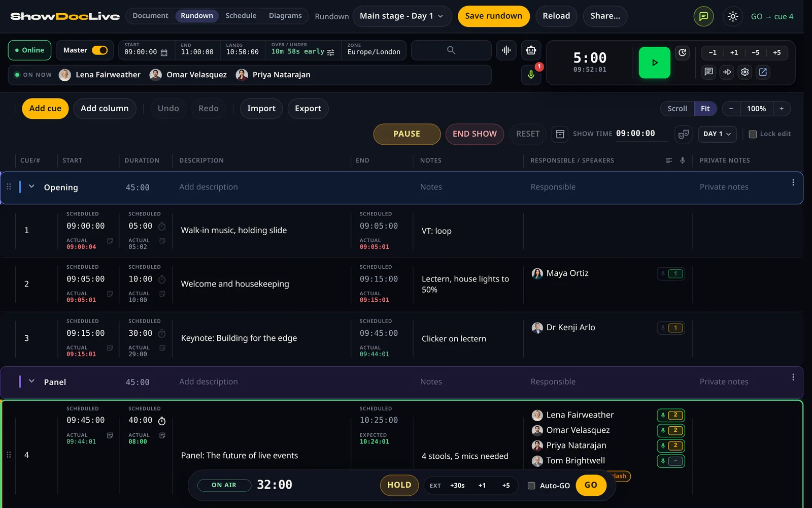Click the microphone icon in Responsible column header
812x508 pixels.
tap(683, 161)
